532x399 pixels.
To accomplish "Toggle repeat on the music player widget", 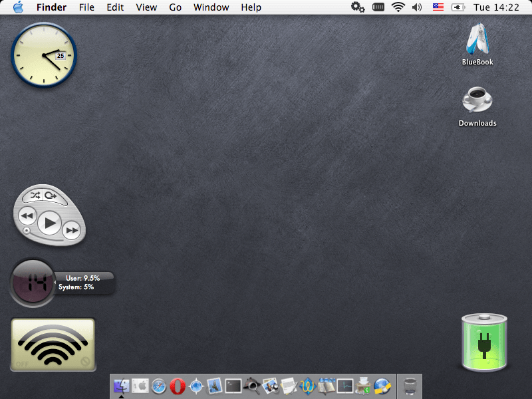I will coord(52,194).
